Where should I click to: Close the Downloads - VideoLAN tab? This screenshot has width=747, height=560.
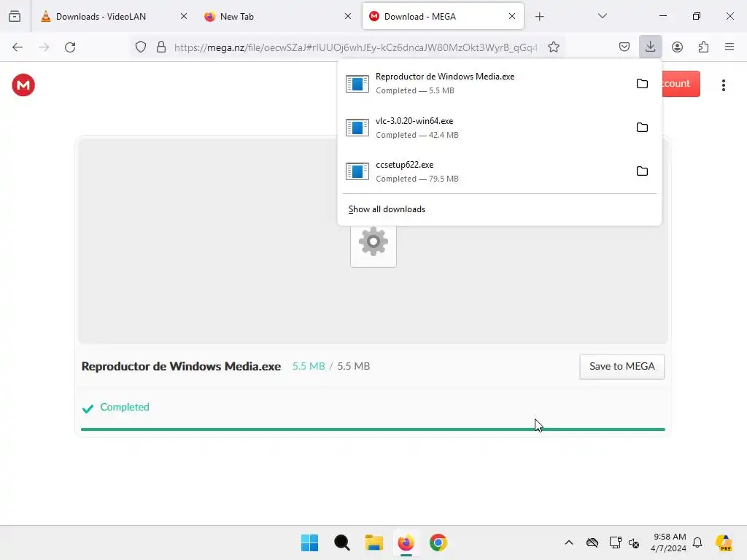click(x=183, y=16)
